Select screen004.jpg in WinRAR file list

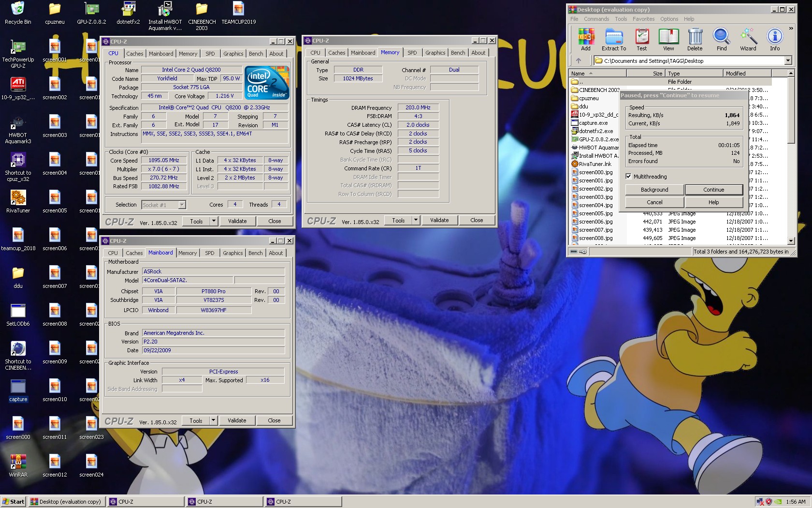coord(595,205)
